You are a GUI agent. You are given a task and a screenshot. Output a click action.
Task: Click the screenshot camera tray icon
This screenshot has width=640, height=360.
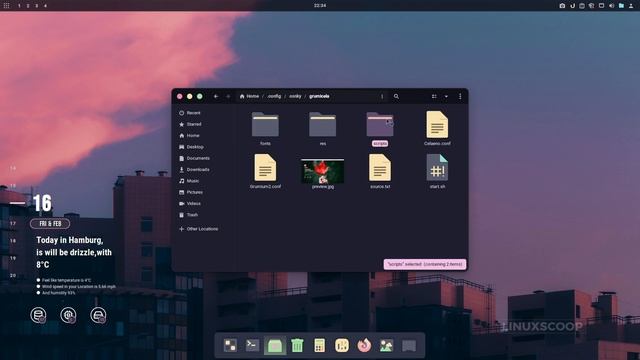click(x=562, y=6)
